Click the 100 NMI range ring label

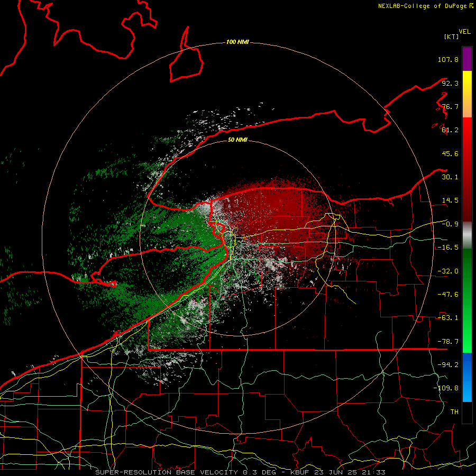click(x=237, y=42)
